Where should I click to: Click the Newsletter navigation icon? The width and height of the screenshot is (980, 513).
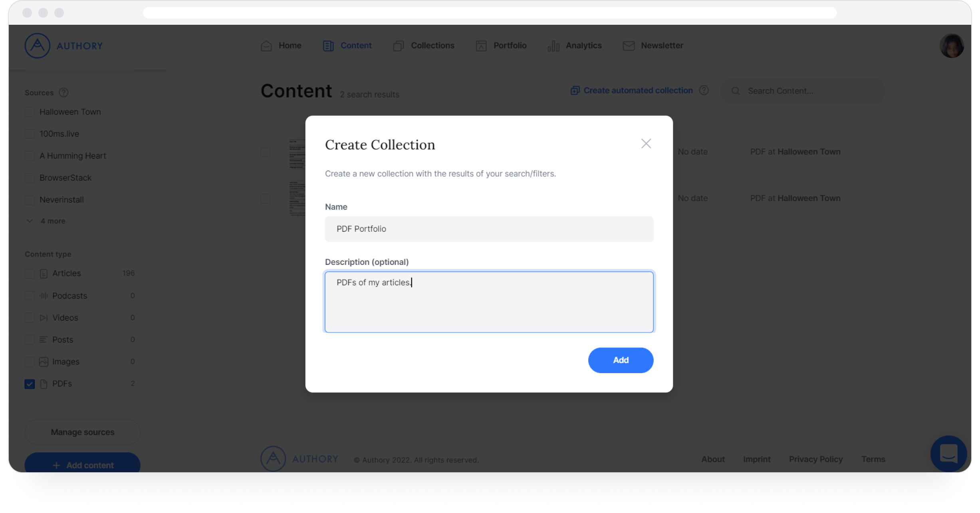coord(629,46)
